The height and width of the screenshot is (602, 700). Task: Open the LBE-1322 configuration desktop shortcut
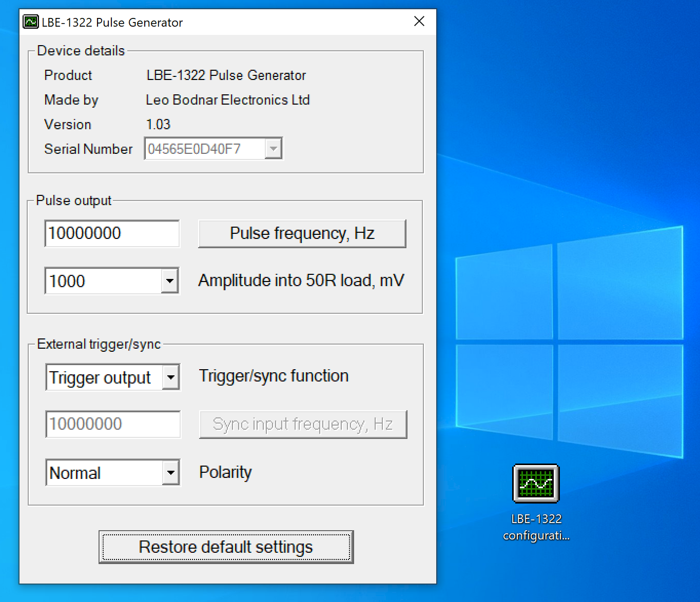pyautogui.click(x=536, y=503)
